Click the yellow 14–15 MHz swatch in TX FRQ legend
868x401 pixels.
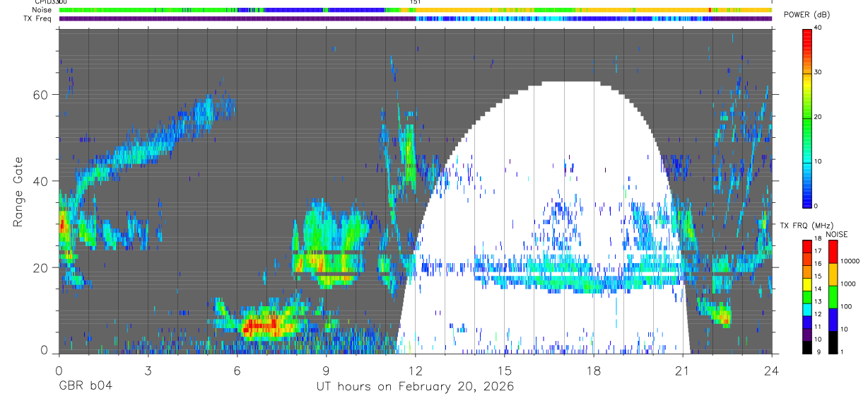(807, 284)
